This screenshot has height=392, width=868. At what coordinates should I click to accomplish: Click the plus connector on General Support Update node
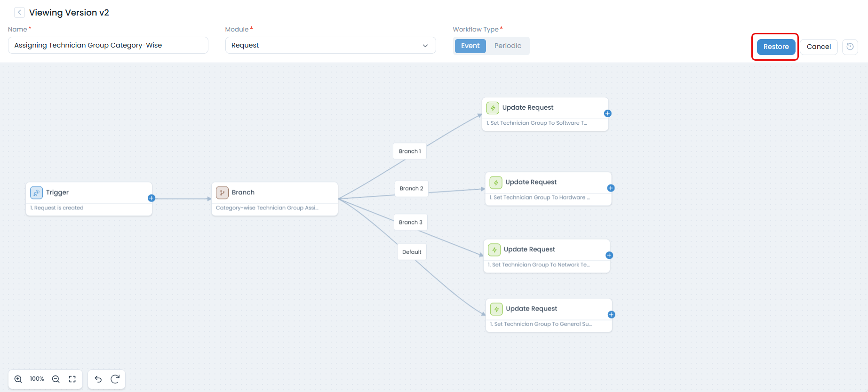click(x=611, y=315)
